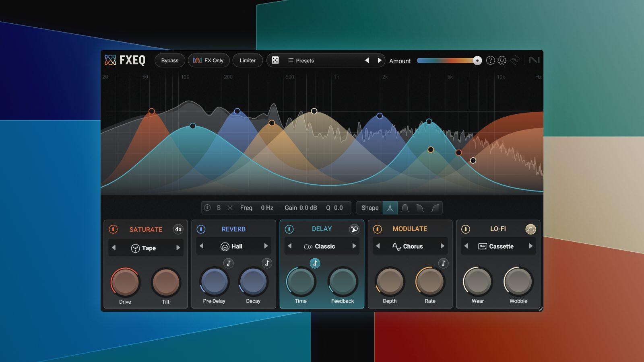Select the white EQ node at curve peak
644x362 pixels.
(x=314, y=111)
